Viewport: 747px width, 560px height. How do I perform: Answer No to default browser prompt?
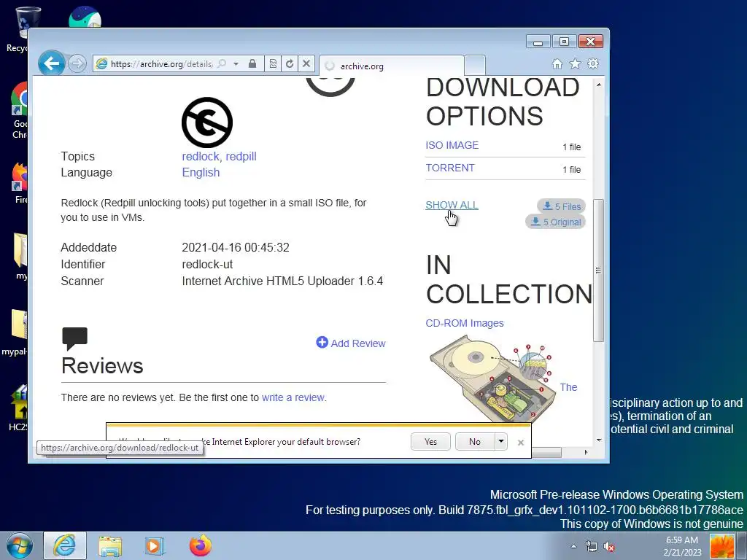coord(475,441)
